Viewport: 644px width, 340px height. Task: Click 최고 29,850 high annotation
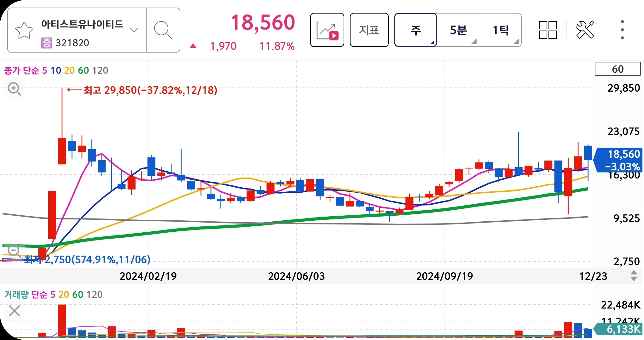tap(150, 90)
